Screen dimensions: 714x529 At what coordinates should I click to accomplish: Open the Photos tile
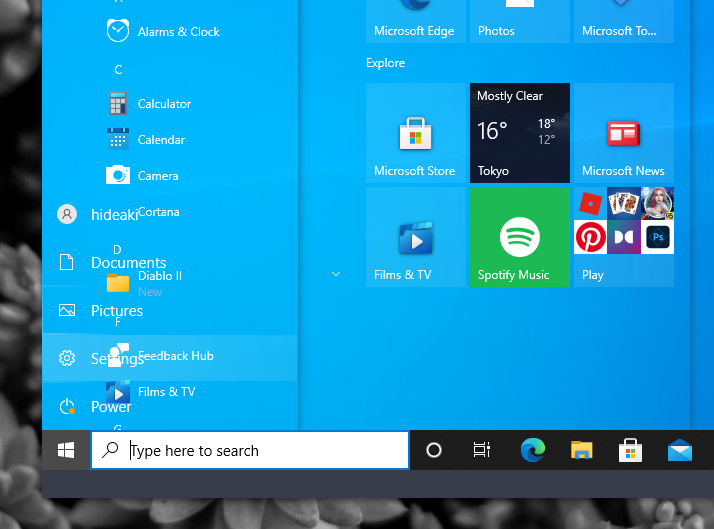tap(520, 21)
